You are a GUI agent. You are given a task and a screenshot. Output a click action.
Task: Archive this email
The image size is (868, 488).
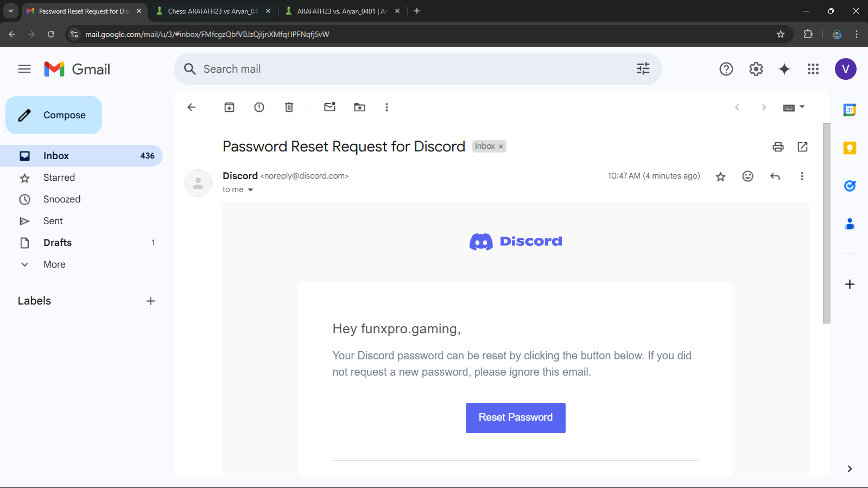point(230,107)
